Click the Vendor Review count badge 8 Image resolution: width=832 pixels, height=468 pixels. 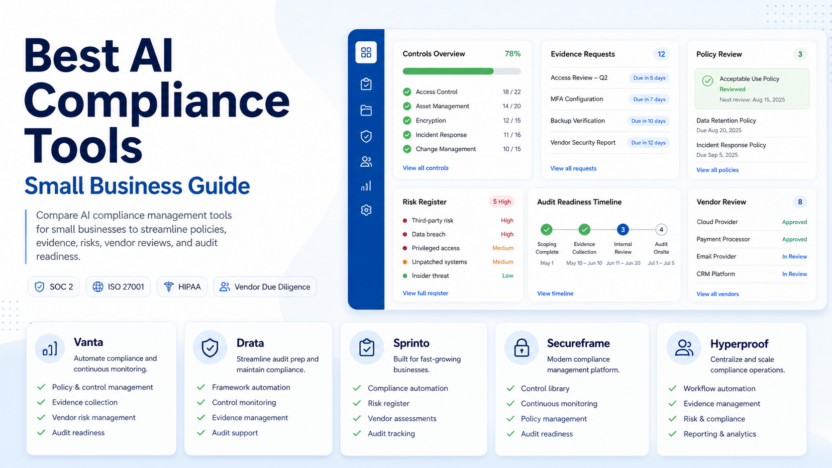point(800,202)
